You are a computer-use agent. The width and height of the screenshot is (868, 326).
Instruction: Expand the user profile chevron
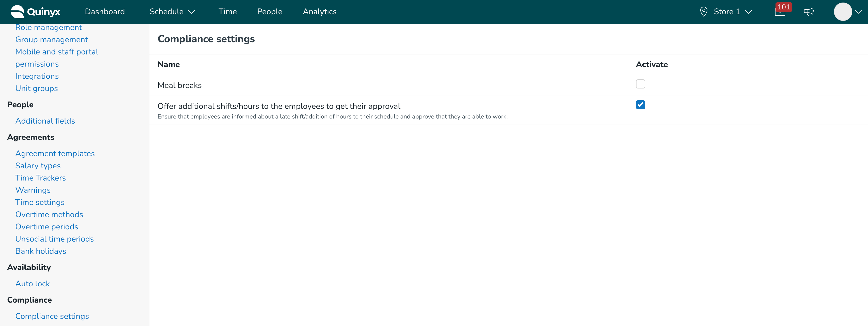859,12
